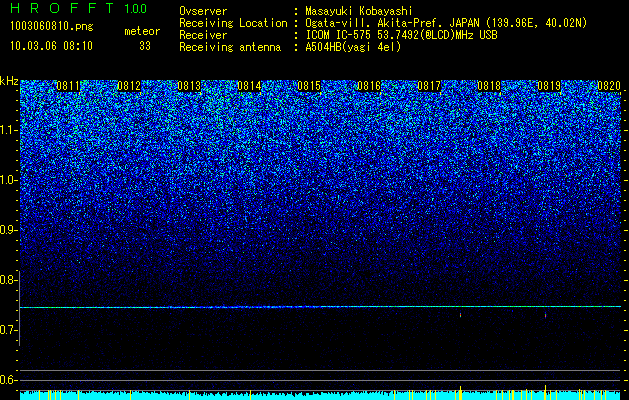
Task: Click the 0812 time marker
Action: pyautogui.click(x=129, y=86)
